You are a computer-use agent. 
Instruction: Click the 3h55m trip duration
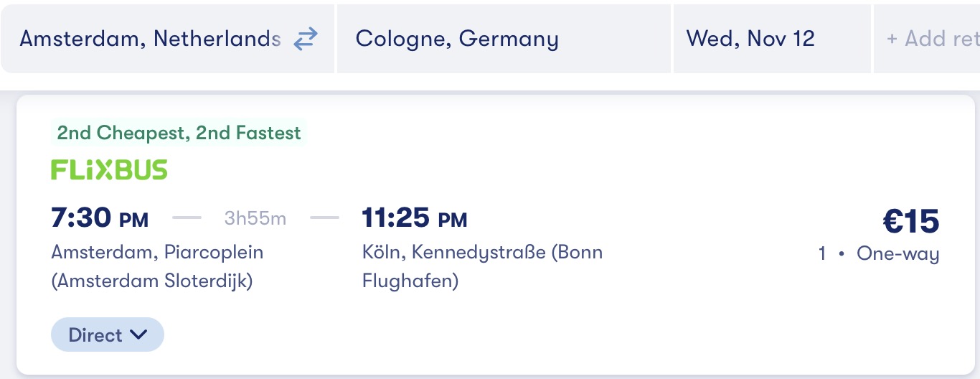point(255,218)
